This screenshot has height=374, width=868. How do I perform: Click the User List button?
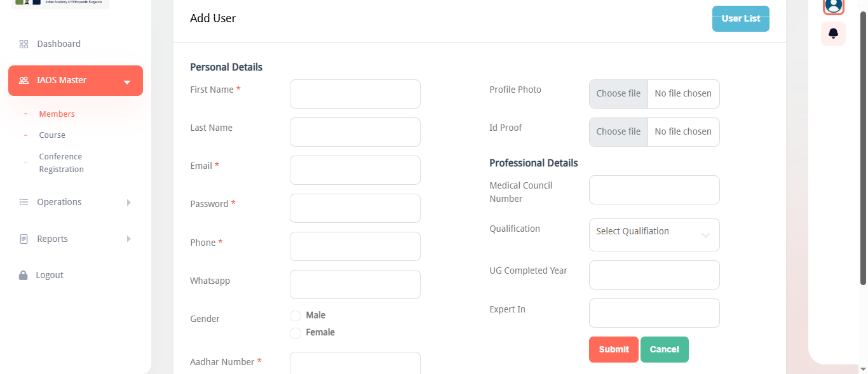tap(740, 19)
